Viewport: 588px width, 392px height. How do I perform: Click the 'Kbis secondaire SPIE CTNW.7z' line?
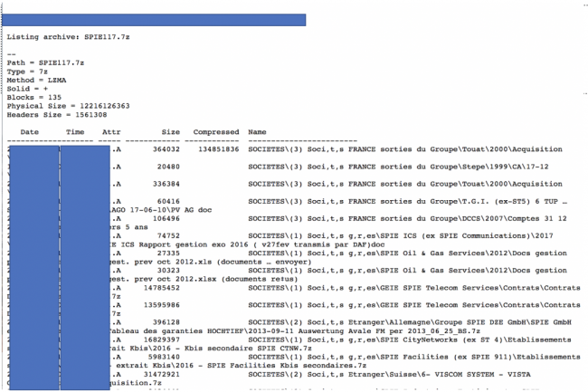coord(211,349)
